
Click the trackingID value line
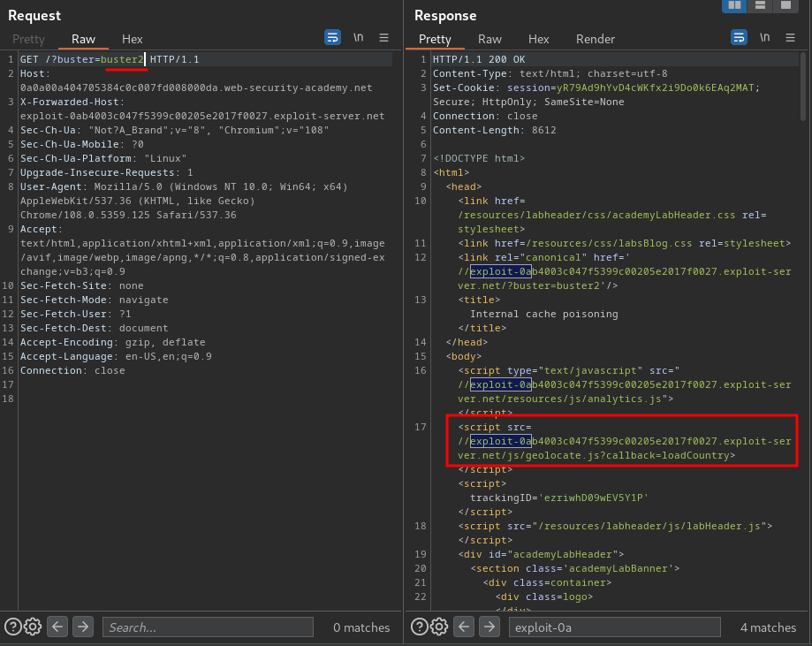click(x=559, y=498)
